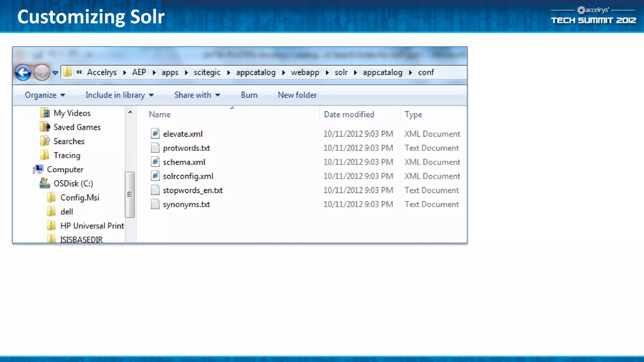Click the Saved Games folder icon
This screenshot has height=362, width=644.
tap(45, 127)
